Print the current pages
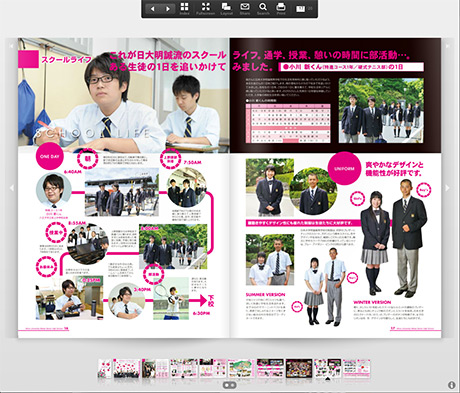Screen dimensions: 460x393 (x=281, y=9)
